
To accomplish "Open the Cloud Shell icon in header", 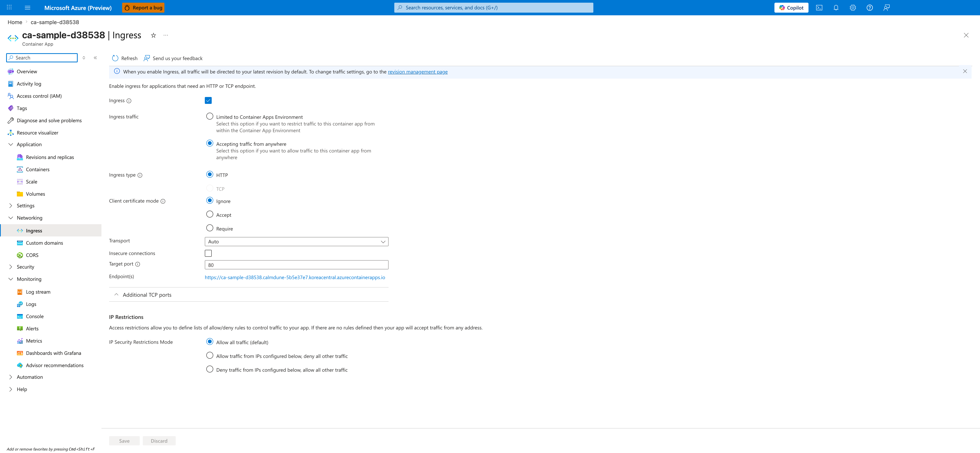I will pos(819,8).
